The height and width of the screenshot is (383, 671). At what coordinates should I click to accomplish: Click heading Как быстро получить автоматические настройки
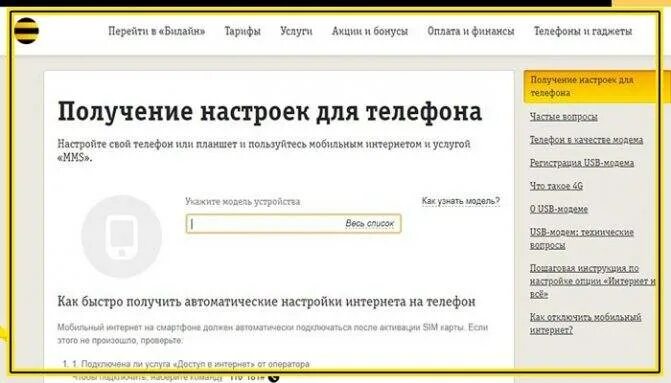tap(266, 302)
